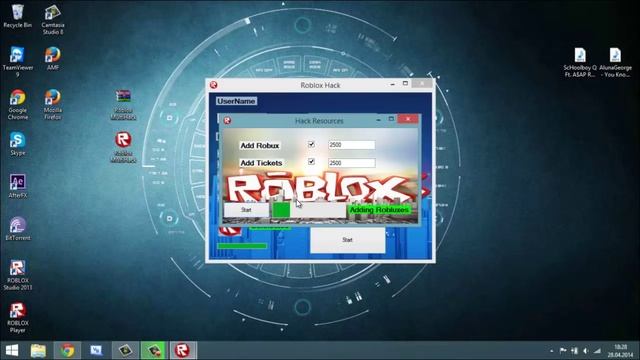Screen dimensions: 640x360
Task: Uncheck the Add Robux checkbox
Action: pyautogui.click(x=311, y=144)
